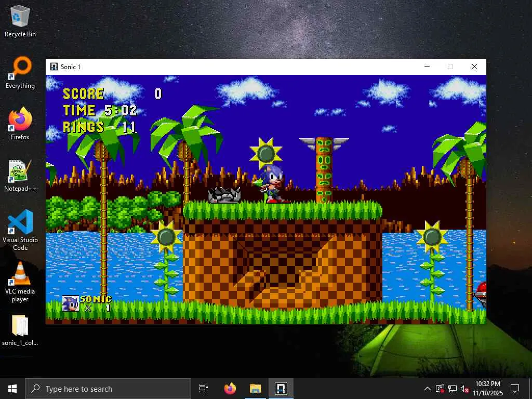Select the Notepad++ desktop shortcut
Screen dimensions: 532x399
pyautogui.click(x=20, y=176)
